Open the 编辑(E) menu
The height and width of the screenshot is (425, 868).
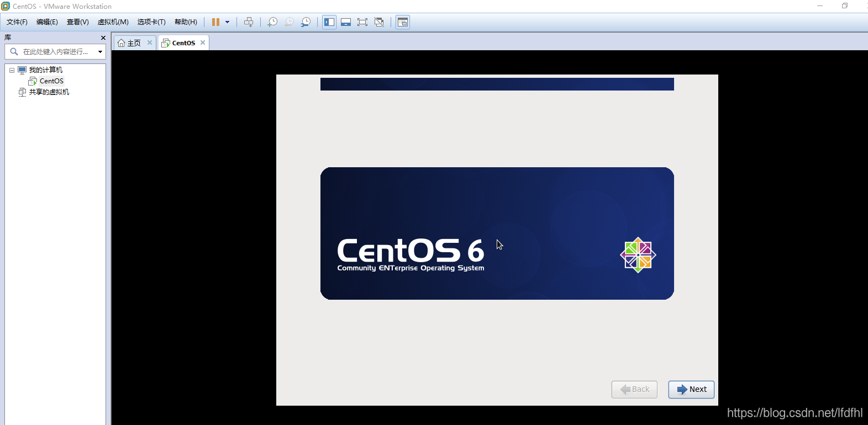pyautogui.click(x=47, y=22)
